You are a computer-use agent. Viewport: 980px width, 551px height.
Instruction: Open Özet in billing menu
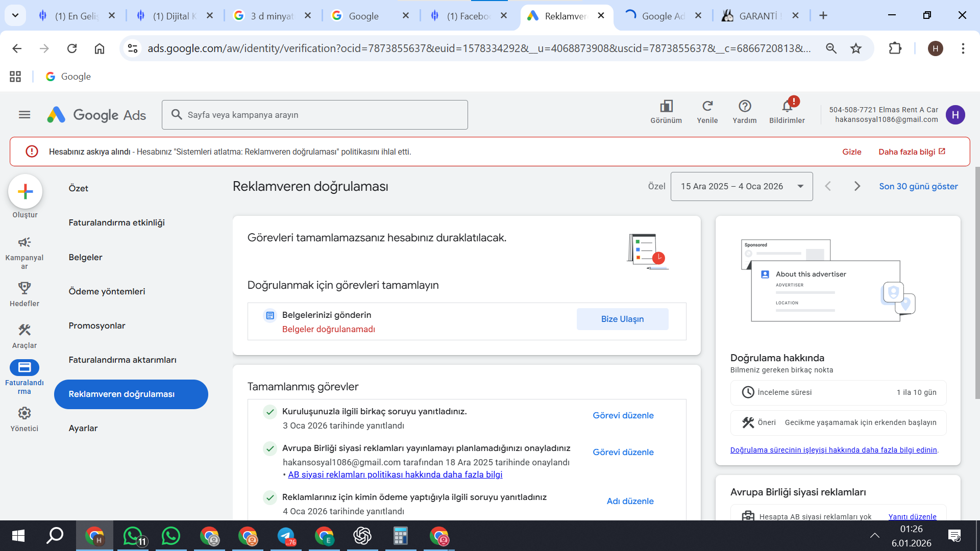[x=79, y=189]
